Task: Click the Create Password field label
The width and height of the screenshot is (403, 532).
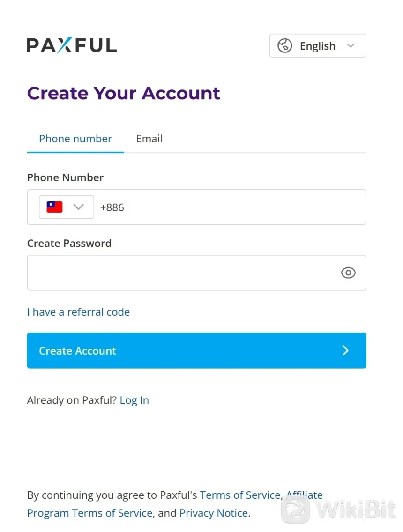Action: tap(69, 243)
